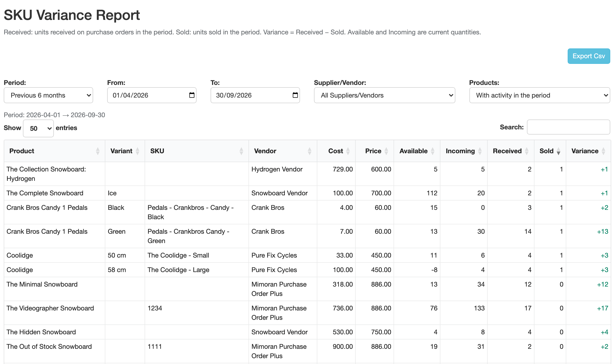
Task: Sort table by Product column arrows
Action: [x=98, y=151]
